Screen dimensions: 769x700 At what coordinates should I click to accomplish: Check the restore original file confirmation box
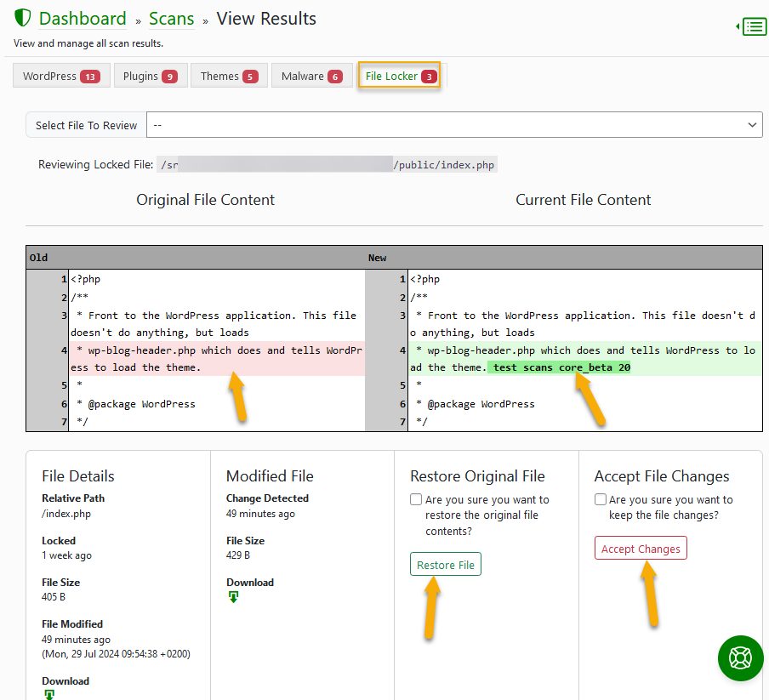416,499
